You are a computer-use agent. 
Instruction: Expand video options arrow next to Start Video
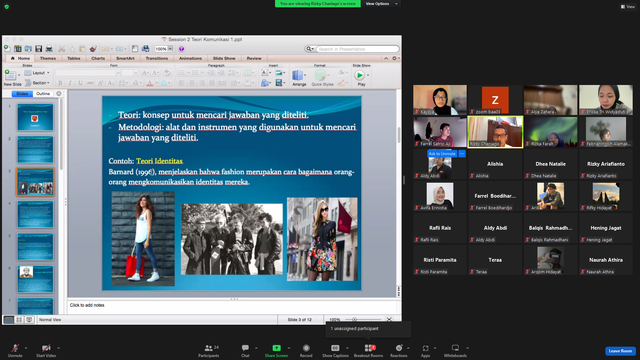[58, 348]
